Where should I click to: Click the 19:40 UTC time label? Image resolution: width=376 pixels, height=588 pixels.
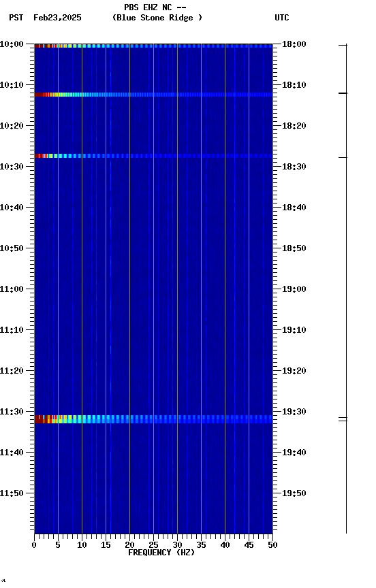coord(294,453)
